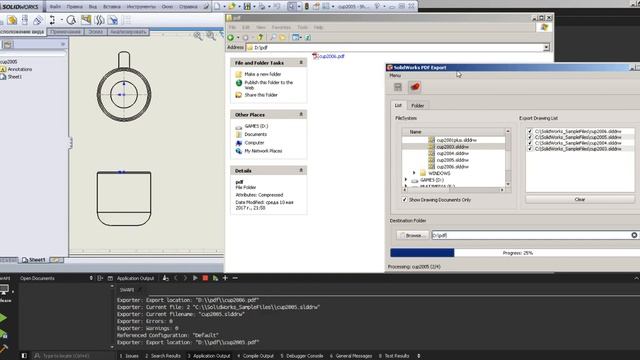Click the Back arrow in the pdf Explorer window
640x360 pixels.
(x=231, y=38)
